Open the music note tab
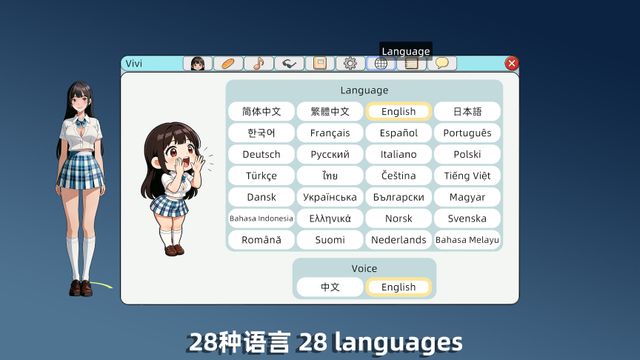The height and width of the screenshot is (360, 640). [x=259, y=63]
